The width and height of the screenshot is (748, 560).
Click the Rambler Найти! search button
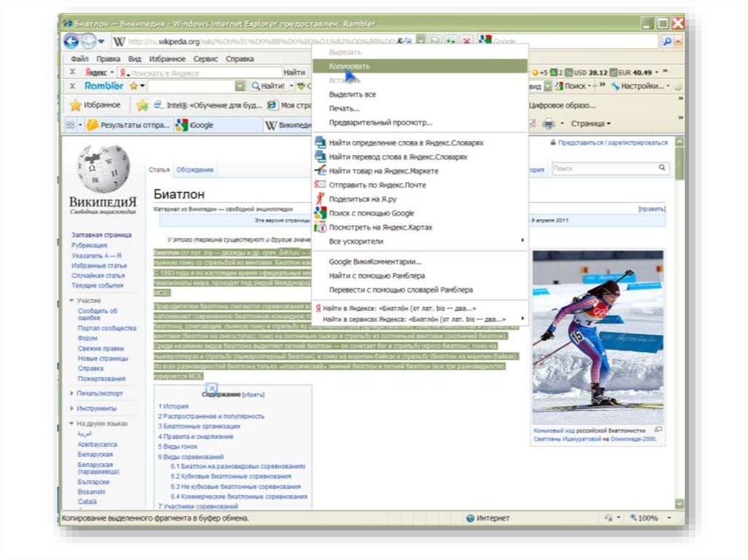coord(269,86)
